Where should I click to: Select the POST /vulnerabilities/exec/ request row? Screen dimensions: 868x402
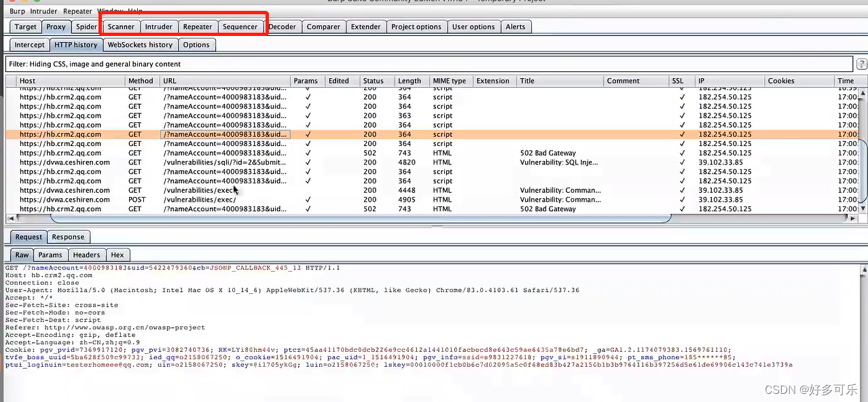[432, 200]
